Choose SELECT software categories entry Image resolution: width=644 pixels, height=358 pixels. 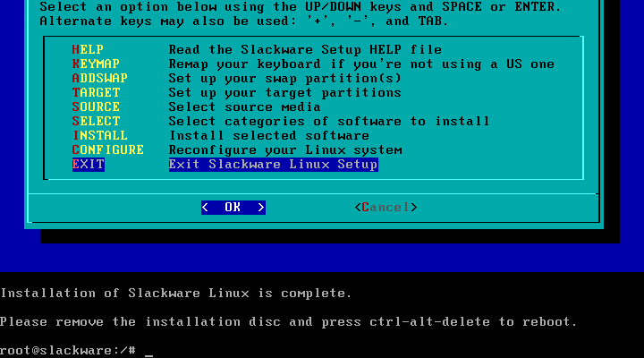point(96,121)
